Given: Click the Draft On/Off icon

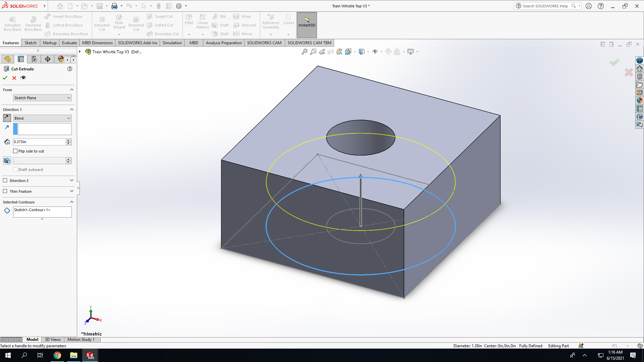Looking at the screenshot, I should [7, 161].
